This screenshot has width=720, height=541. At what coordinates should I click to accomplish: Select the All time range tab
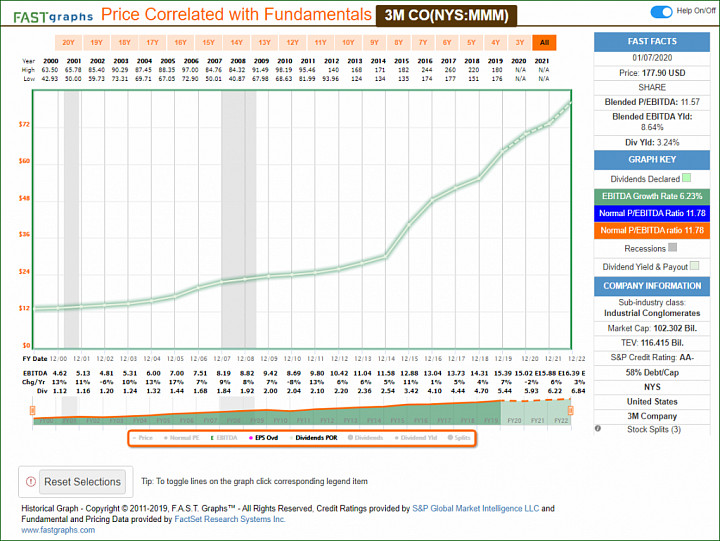click(x=545, y=43)
